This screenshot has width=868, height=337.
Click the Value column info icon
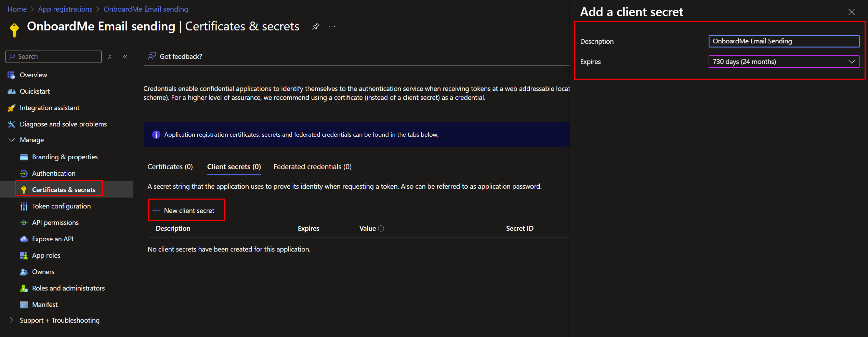click(381, 229)
